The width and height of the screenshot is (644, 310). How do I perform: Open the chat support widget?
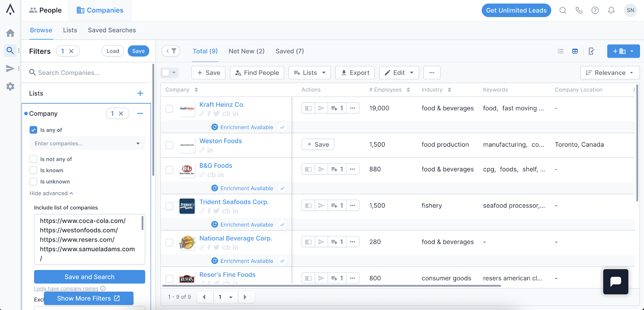[x=616, y=282]
